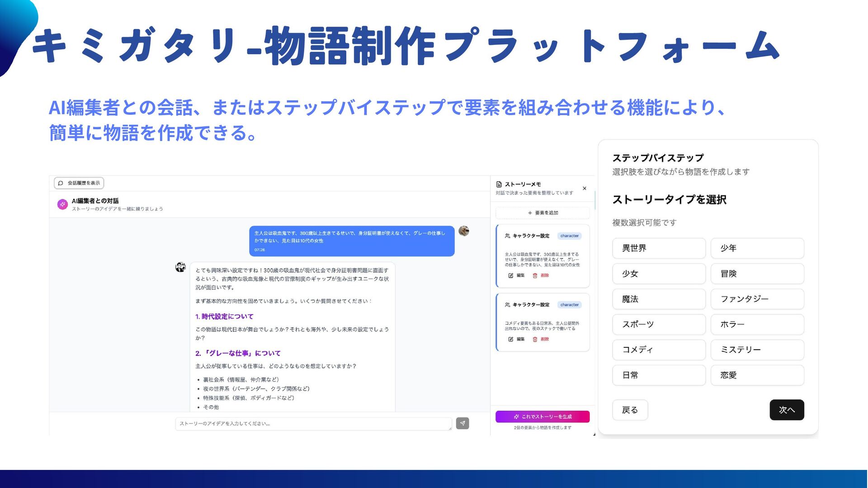
Task: Toggle the 異世界 story type option
Action: pos(659,248)
